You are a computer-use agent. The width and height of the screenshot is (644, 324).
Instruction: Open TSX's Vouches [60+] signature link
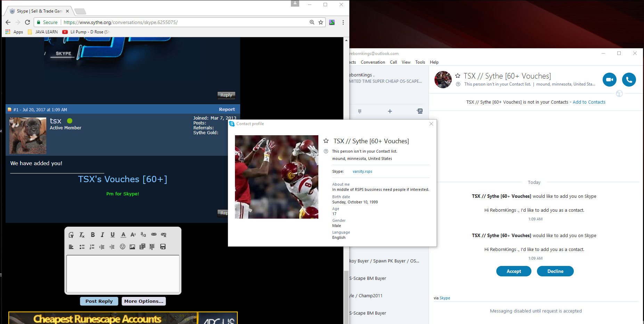point(123,179)
